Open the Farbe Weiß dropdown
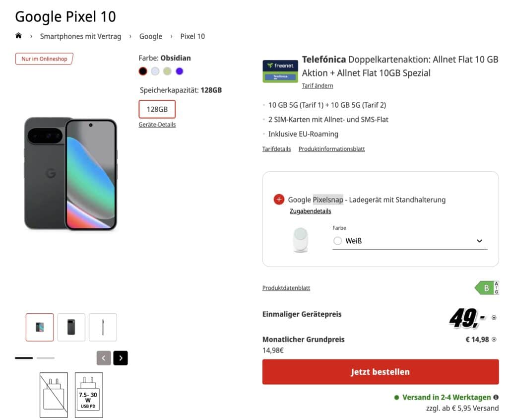This screenshot has width=508, height=420. (410, 241)
